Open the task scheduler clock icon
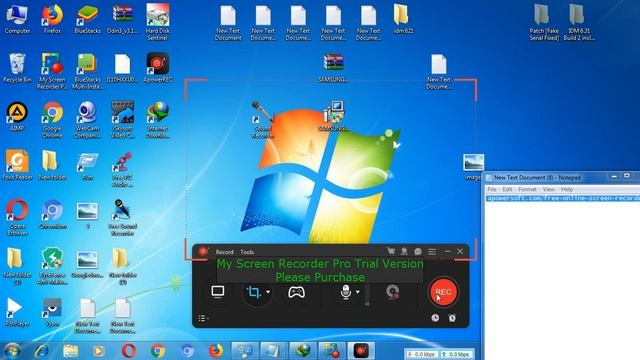This screenshot has width=640, height=360. coord(435,318)
